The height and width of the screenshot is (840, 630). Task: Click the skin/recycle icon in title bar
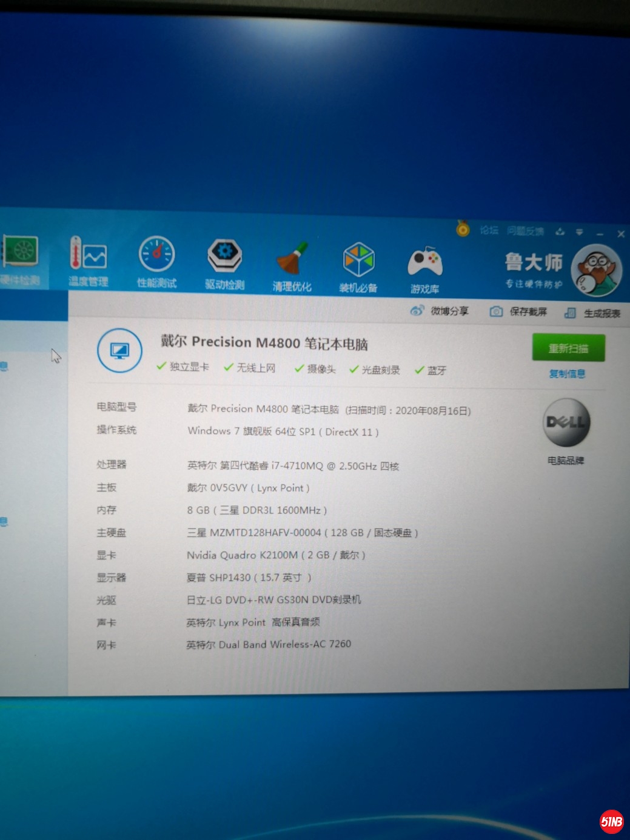pos(560,232)
